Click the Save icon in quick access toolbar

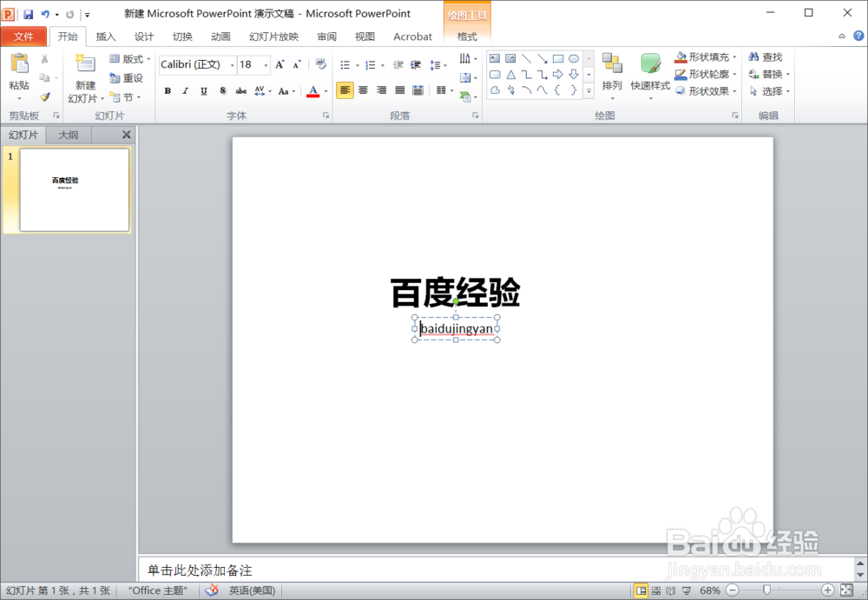29,15
